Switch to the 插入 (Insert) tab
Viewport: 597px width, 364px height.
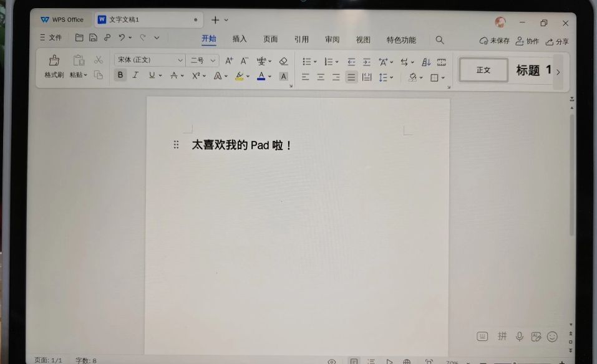click(x=240, y=39)
